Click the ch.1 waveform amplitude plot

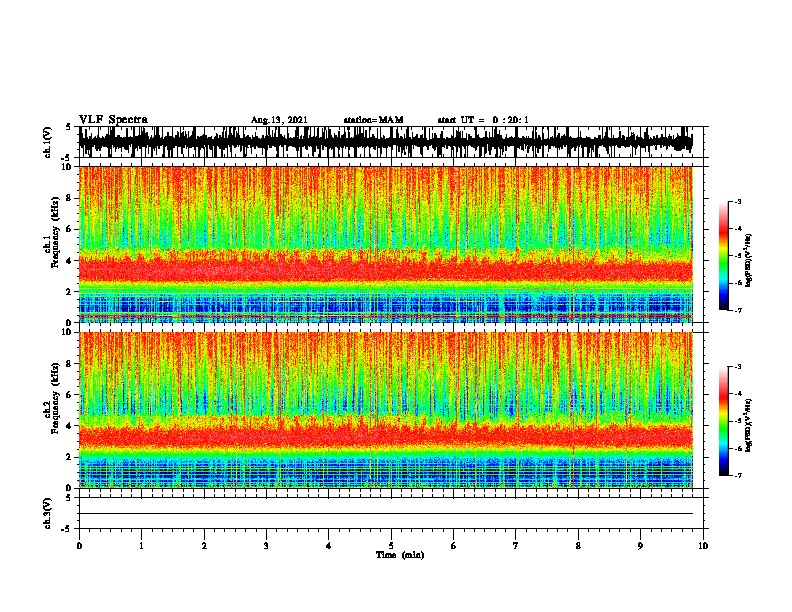click(385, 142)
